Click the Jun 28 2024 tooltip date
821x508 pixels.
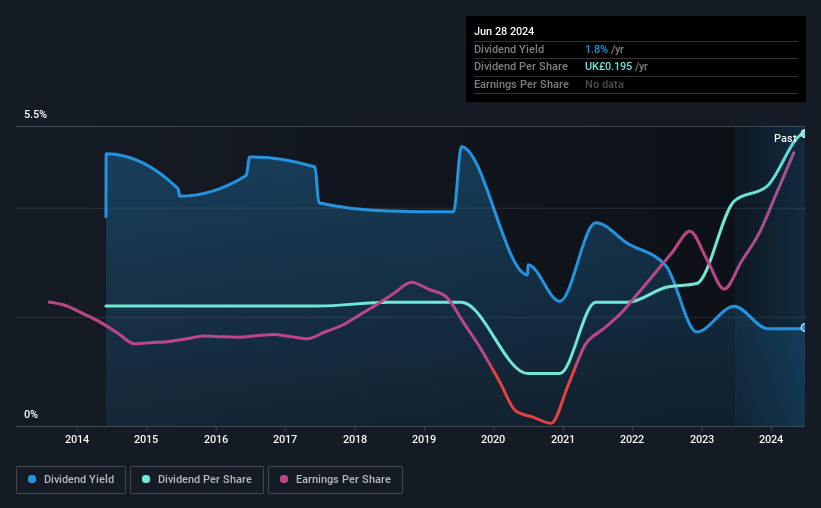[x=504, y=31]
